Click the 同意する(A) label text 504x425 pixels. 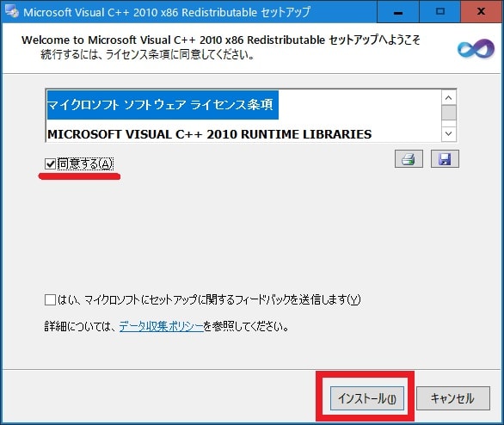tap(85, 164)
